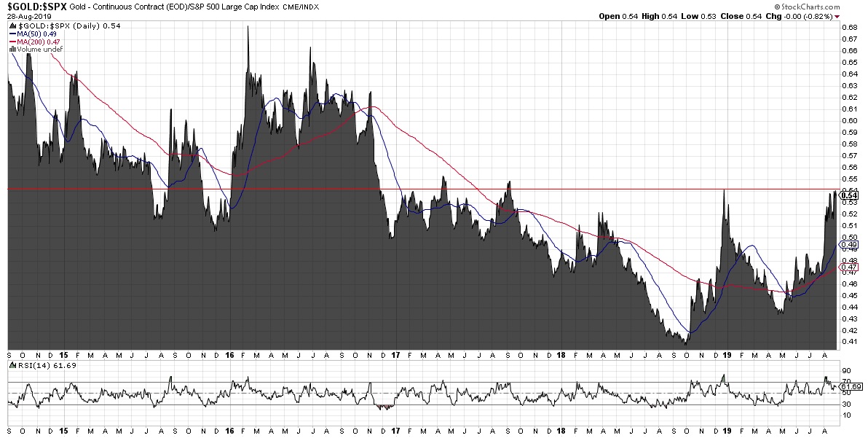Click the $GOLD:$SPX ticker symbol title
Image resolution: width=868 pixels, height=438 pixels.
click(36, 6)
